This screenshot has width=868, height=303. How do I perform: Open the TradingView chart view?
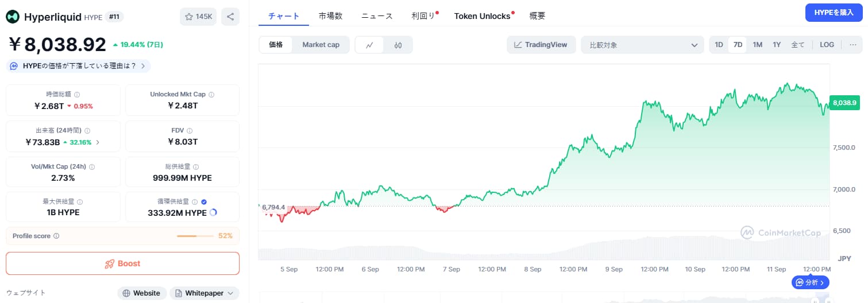coord(541,45)
